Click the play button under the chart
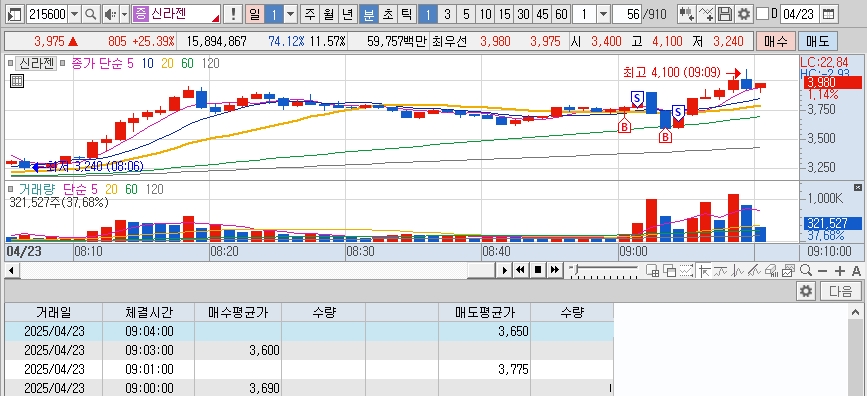This screenshot has height=396, width=867. [504, 270]
